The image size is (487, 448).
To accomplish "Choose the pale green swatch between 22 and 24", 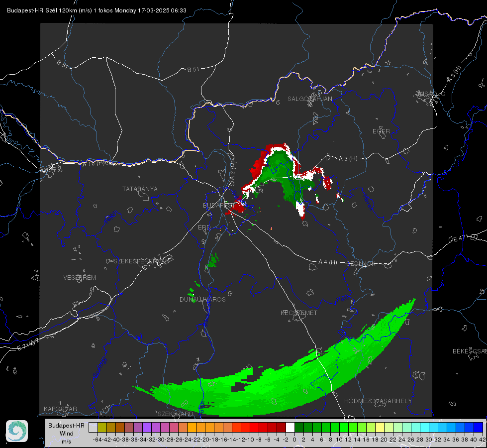I will click(x=398, y=427).
